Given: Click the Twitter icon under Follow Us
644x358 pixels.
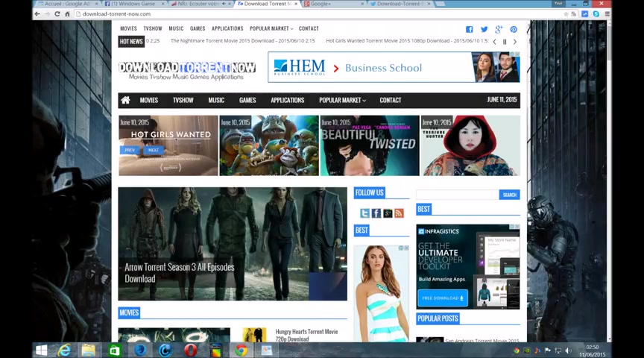Looking at the screenshot, I should pos(364,213).
